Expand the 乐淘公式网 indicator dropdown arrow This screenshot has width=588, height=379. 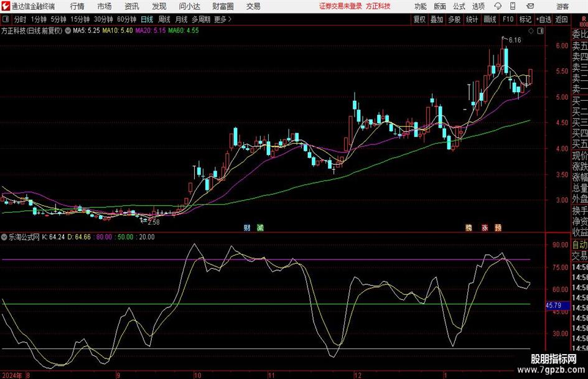(4, 237)
